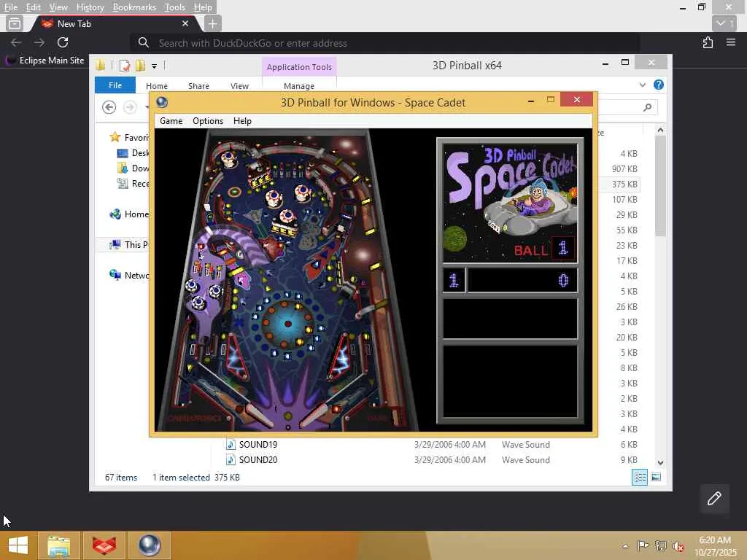Click the DuckDuckGo address bar
This screenshot has width=747, height=560.
(x=385, y=43)
